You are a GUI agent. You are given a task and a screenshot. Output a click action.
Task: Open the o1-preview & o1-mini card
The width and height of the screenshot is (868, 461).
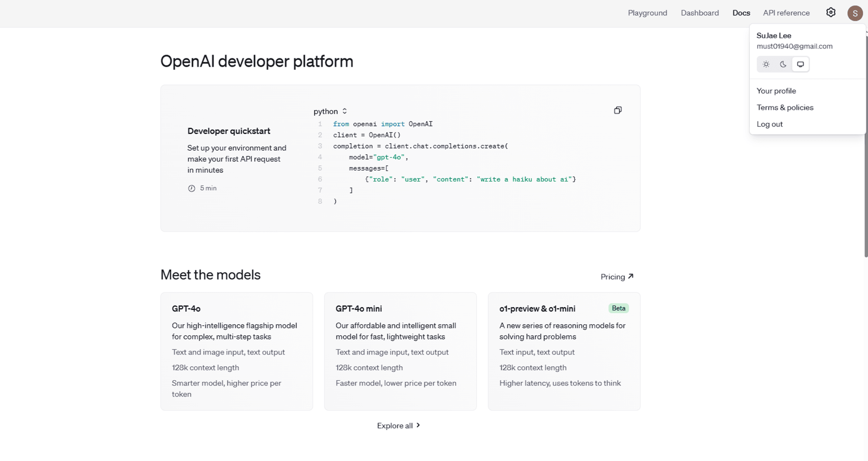(564, 351)
